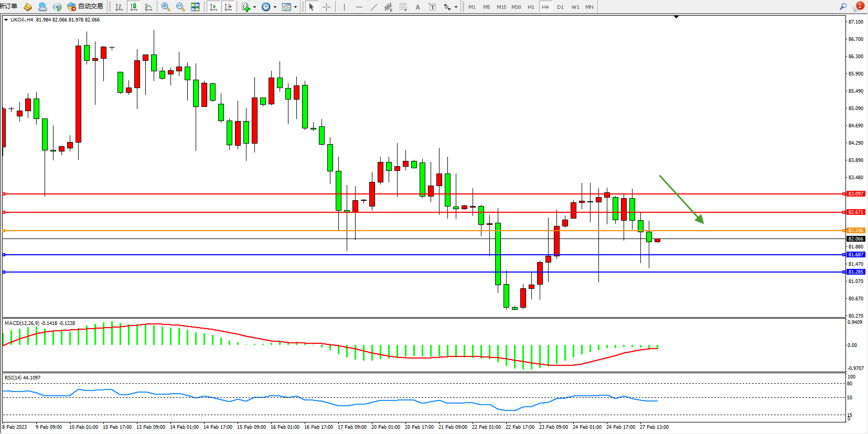Click the 新订单 new order button
The width and height of the screenshot is (868, 434).
(x=8, y=7)
